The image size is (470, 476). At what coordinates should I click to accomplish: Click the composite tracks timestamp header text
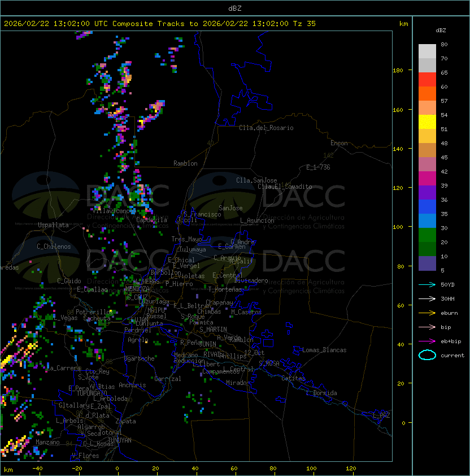pyautogui.click(x=160, y=24)
